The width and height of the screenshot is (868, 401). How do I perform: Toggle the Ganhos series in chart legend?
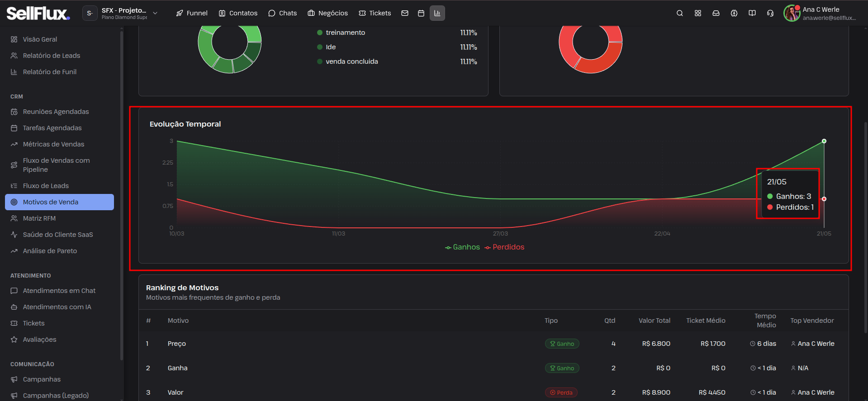coord(462,247)
